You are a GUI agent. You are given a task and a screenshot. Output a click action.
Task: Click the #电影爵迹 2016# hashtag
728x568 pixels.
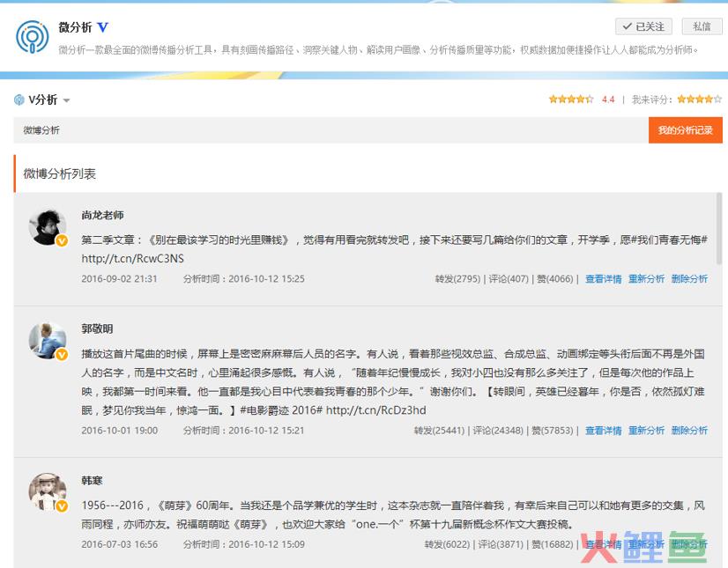pos(281,410)
